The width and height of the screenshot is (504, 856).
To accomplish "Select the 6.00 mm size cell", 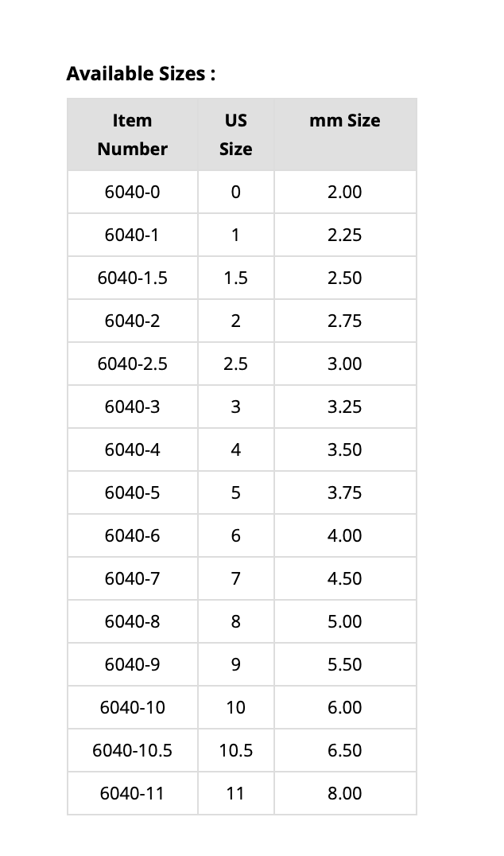I will point(344,707).
